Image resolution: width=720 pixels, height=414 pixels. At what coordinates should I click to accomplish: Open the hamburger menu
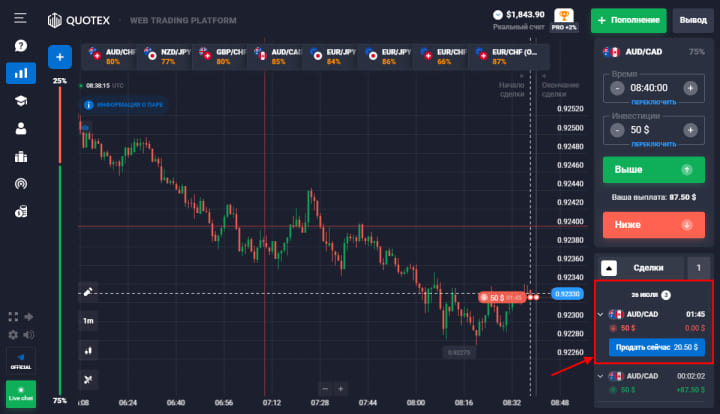click(20, 19)
